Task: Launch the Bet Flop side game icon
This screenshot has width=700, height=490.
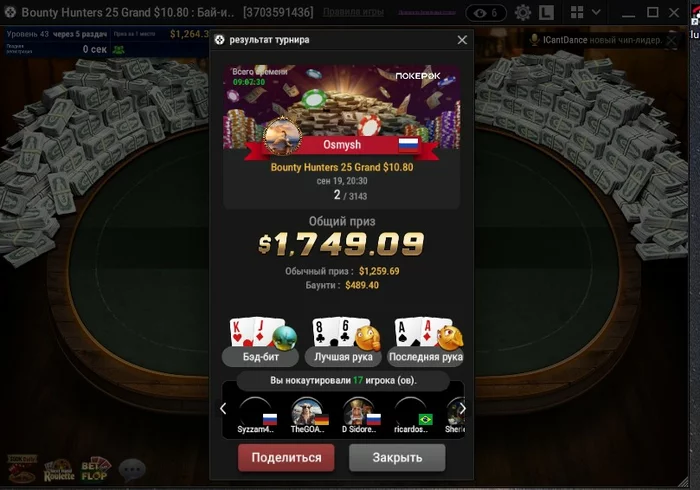Action: click(x=95, y=469)
